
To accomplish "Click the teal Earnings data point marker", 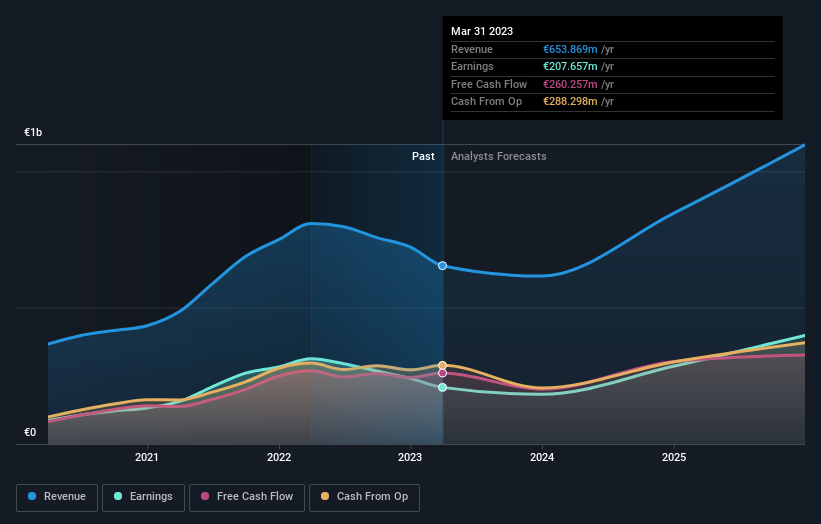I will tap(442, 387).
